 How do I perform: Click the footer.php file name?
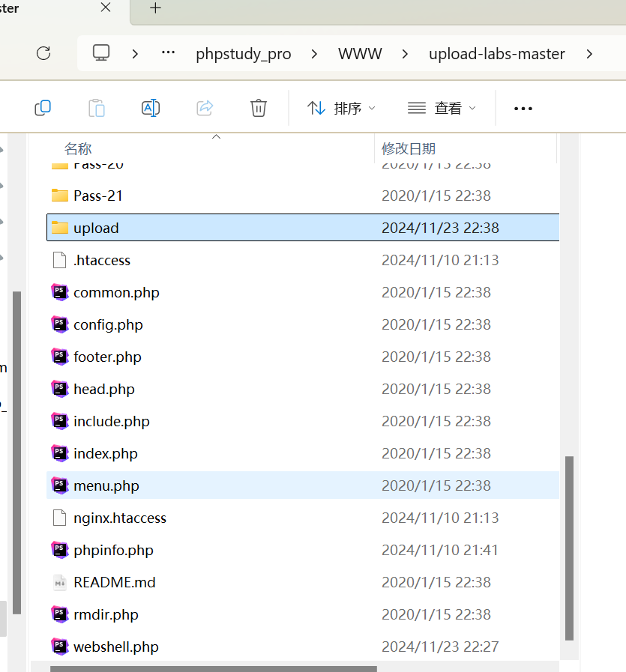[x=107, y=357]
